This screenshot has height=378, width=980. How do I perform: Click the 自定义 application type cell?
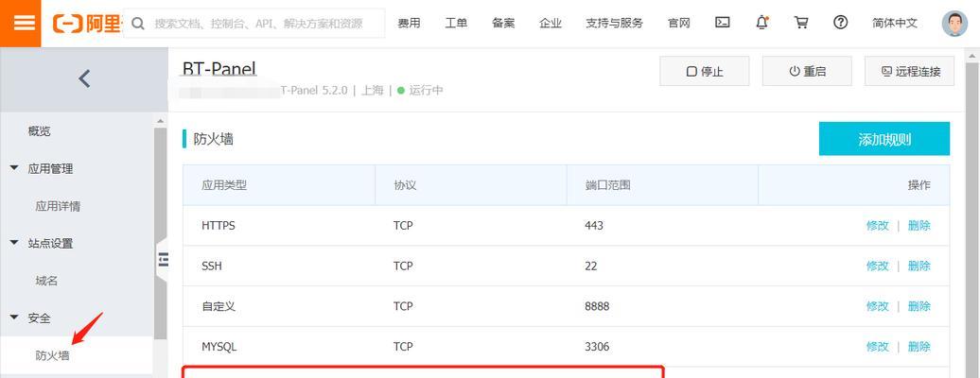coord(219,306)
